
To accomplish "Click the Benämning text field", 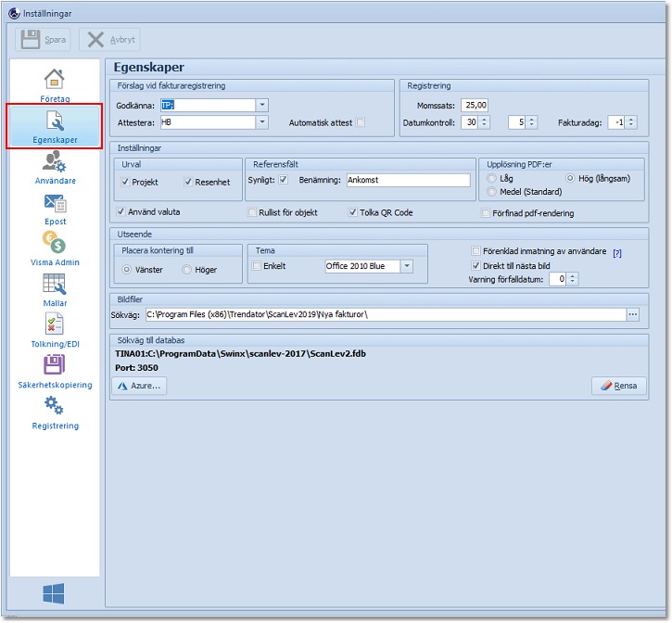I will coord(408,182).
